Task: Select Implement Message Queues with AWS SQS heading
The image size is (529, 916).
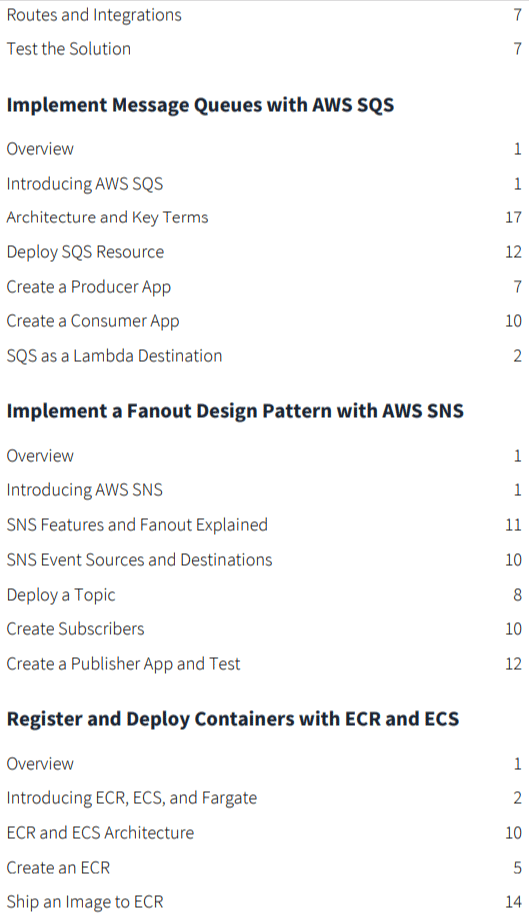Action: 200,105
